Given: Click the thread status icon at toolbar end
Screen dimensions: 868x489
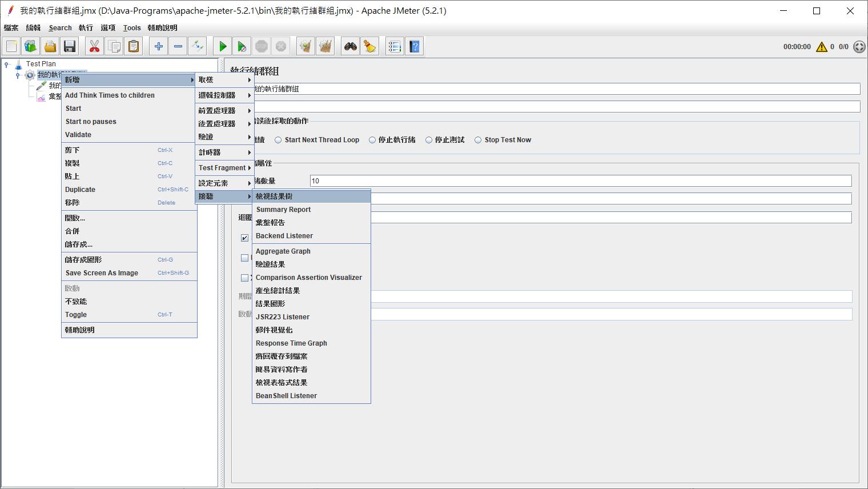Looking at the screenshot, I should pyautogui.click(x=859, y=47).
